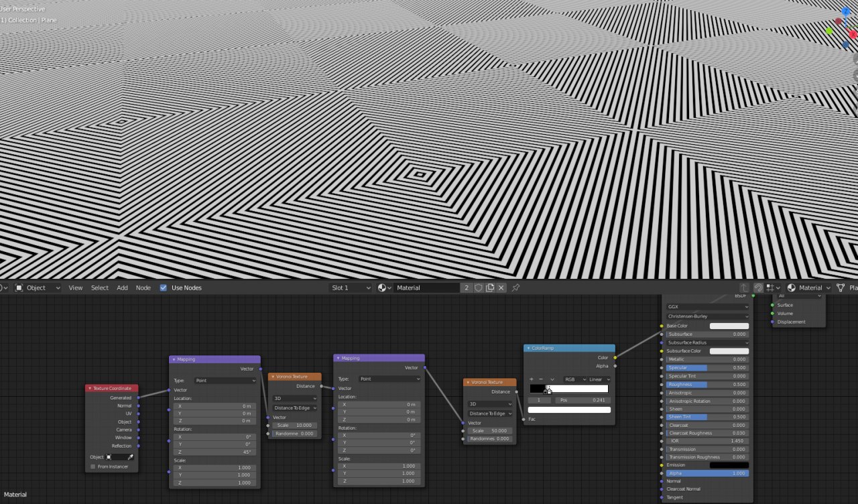Click the ColorRamp Color output socket
Viewport: 858px width, 504px height.
(615, 357)
